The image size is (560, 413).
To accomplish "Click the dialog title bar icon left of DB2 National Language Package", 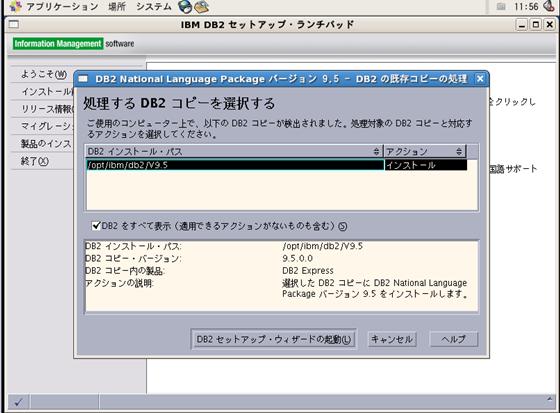I will pyautogui.click(x=83, y=79).
